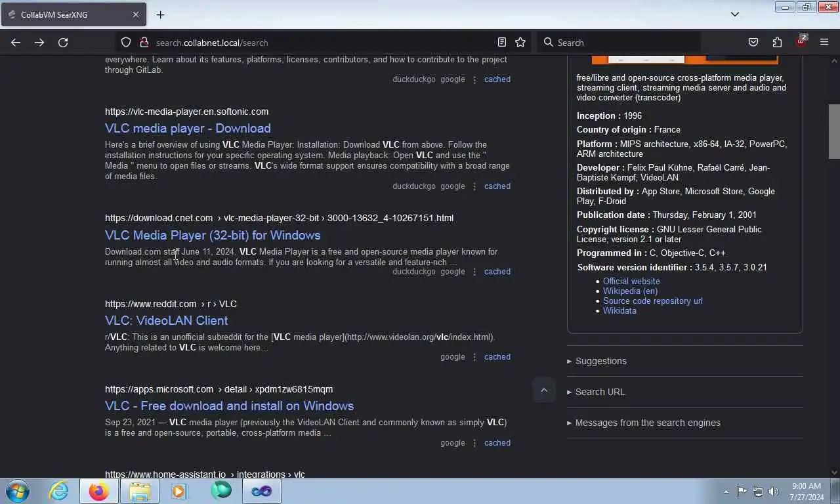This screenshot has height=504, width=840.
Task: Open the Wikidata infobox link
Action: pyautogui.click(x=619, y=310)
